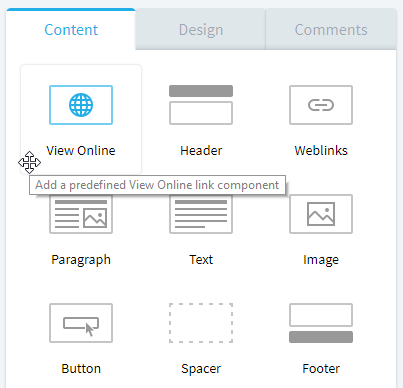The width and height of the screenshot is (403, 388).
Task: Choose the Header component icon
Action: [201, 105]
